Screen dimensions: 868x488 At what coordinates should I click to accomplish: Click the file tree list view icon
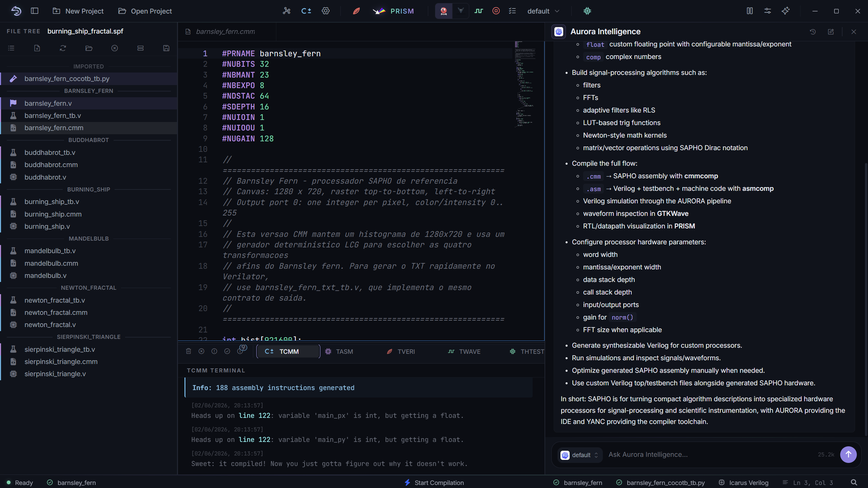(11, 48)
